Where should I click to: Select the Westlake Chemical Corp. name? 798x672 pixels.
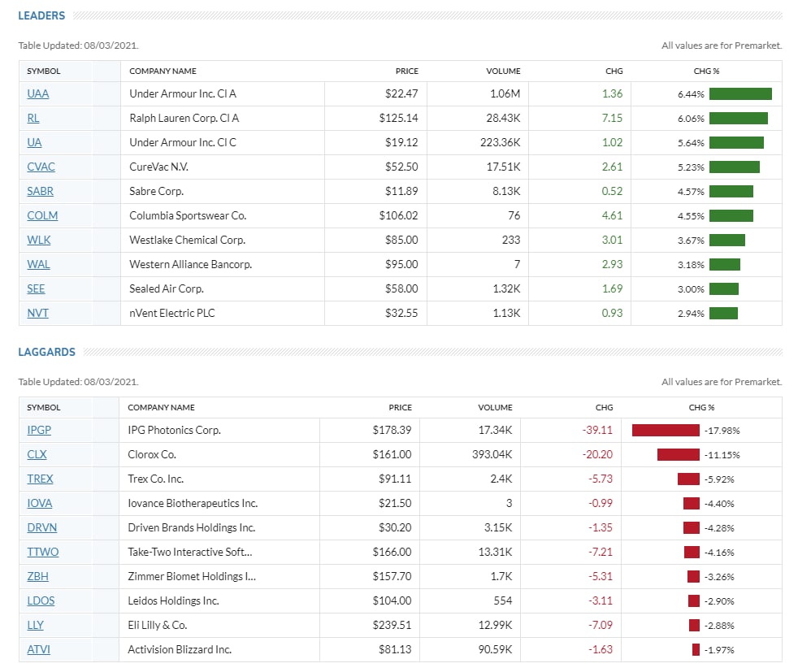187,240
